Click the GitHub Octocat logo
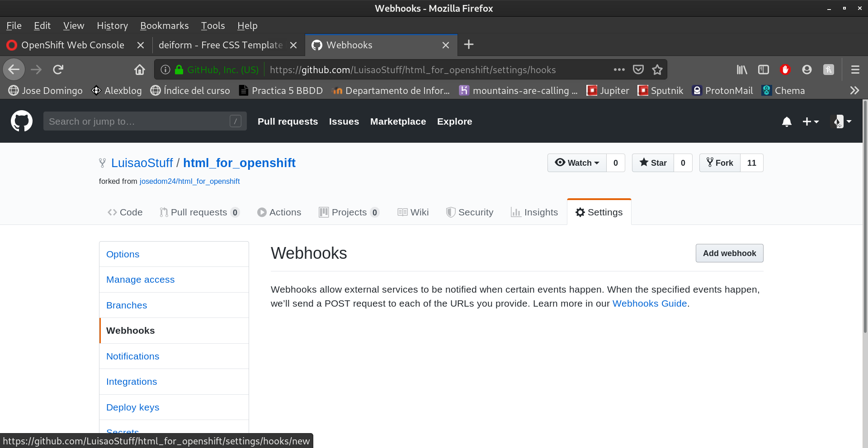 pyautogui.click(x=21, y=121)
